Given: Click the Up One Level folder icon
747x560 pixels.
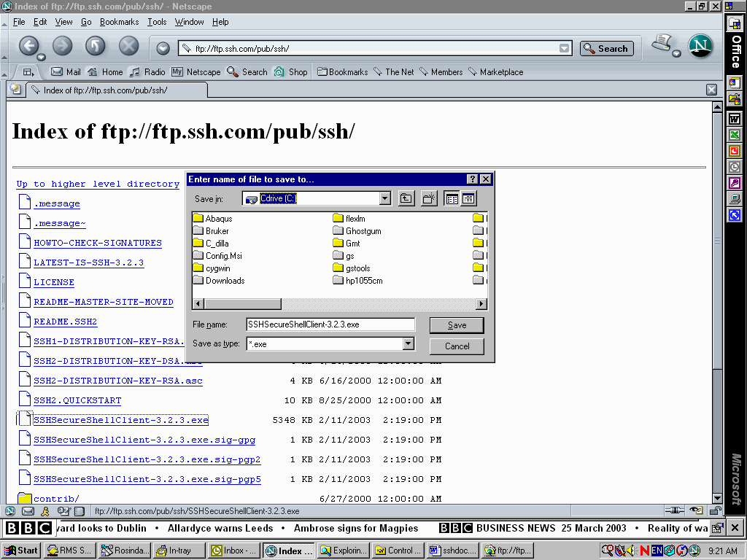Looking at the screenshot, I should click(406, 198).
